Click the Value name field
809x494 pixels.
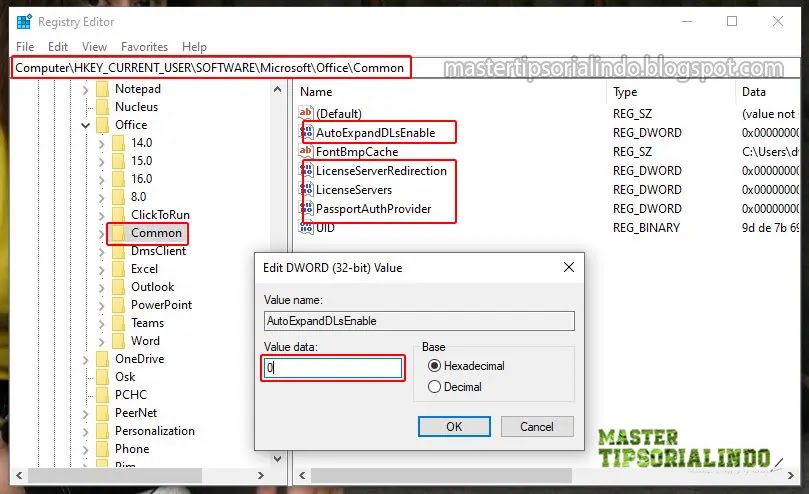point(419,321)
